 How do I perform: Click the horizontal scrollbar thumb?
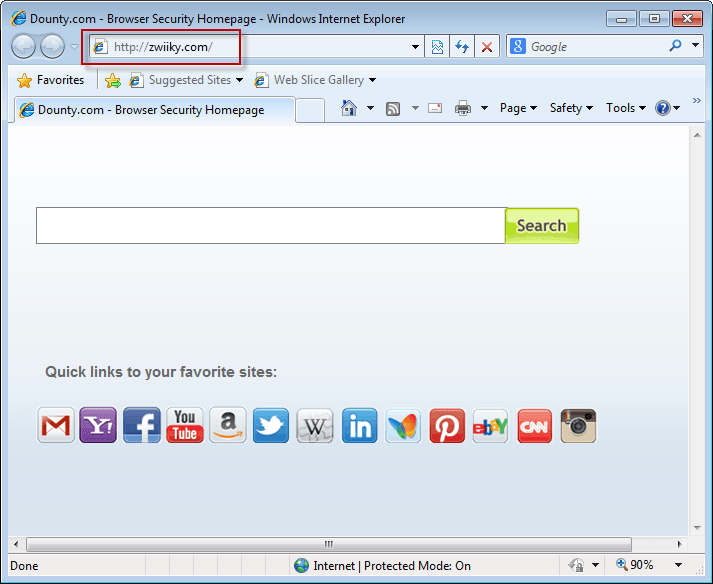(x=329, y=544)
